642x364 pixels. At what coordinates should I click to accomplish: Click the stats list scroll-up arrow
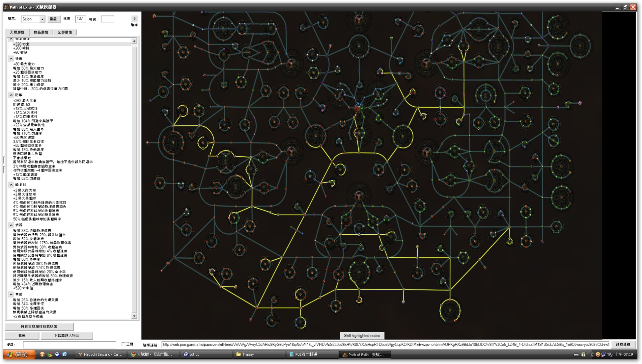[134, 41]
